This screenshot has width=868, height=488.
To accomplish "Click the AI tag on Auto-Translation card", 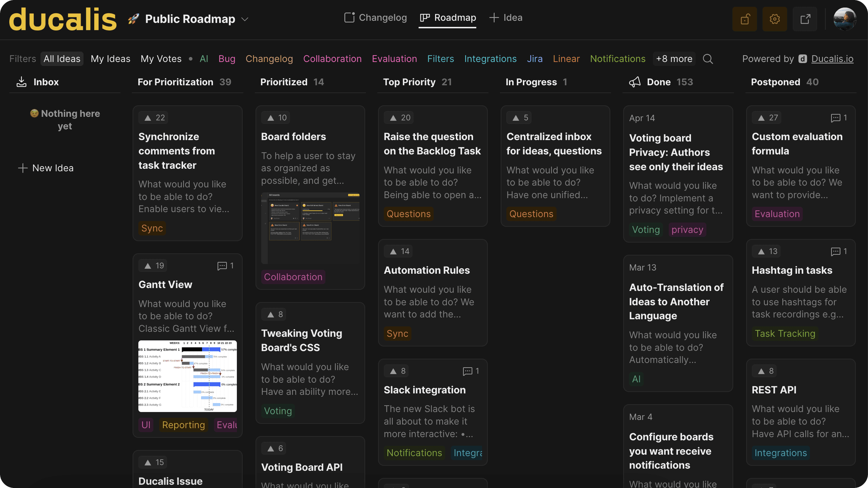I will [636, 379].
